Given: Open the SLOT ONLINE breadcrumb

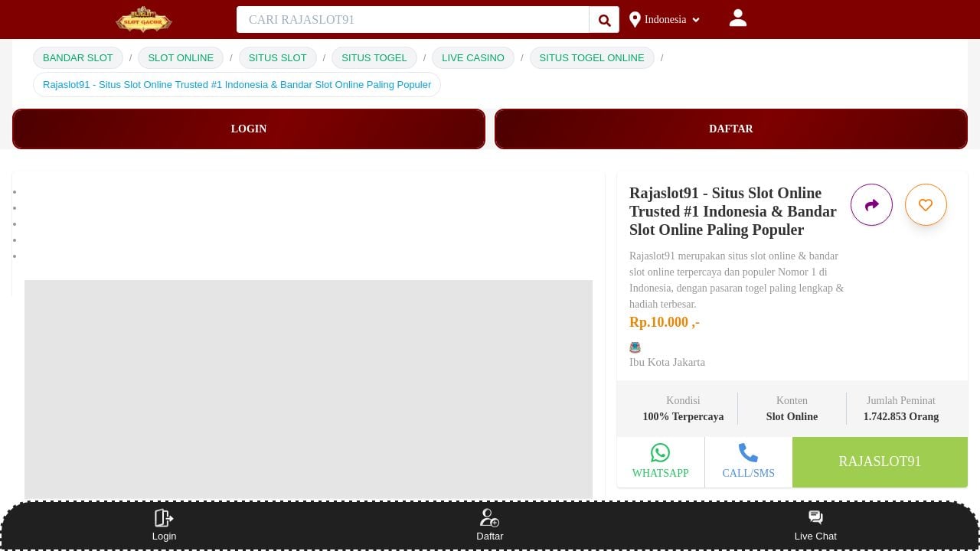Looking at the screenshot, I should click(181, 57).
